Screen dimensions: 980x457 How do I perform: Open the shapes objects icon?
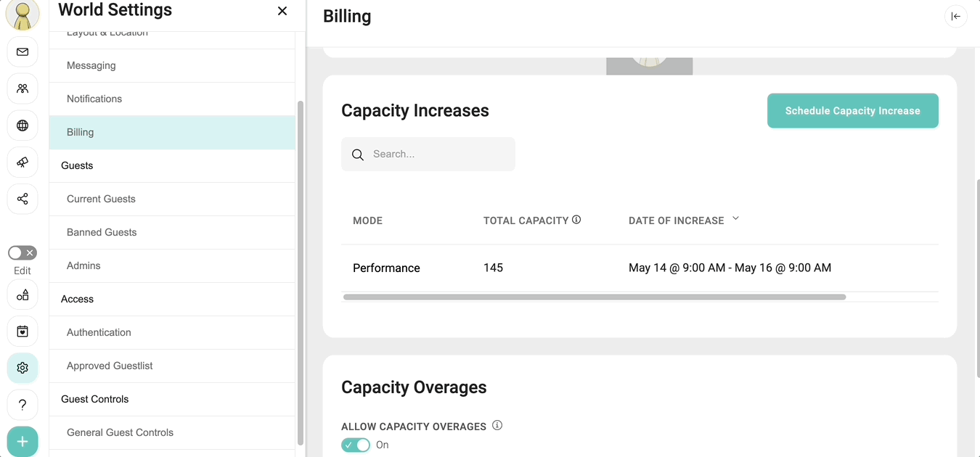pyautogui.click(x=23, y=295)
